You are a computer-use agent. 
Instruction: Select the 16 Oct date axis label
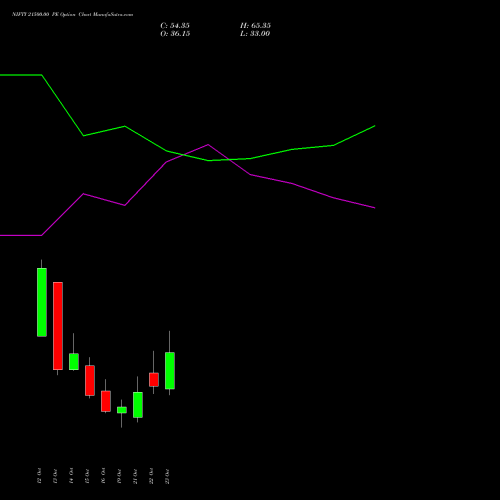pos(103,476)
